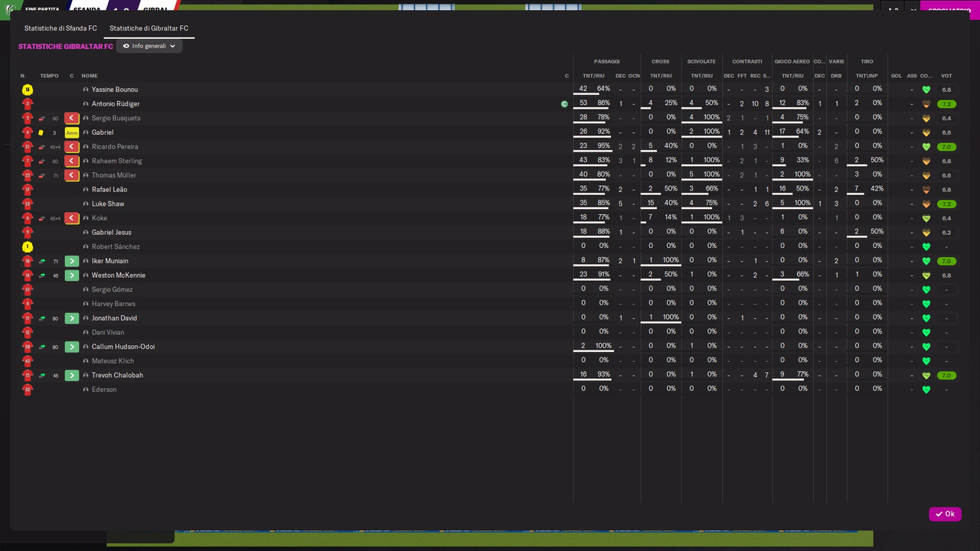Image resolution: width=980 pixels, height=551 pixels.
Task: Confirm with the Ok button
Action: click(945, 514)
